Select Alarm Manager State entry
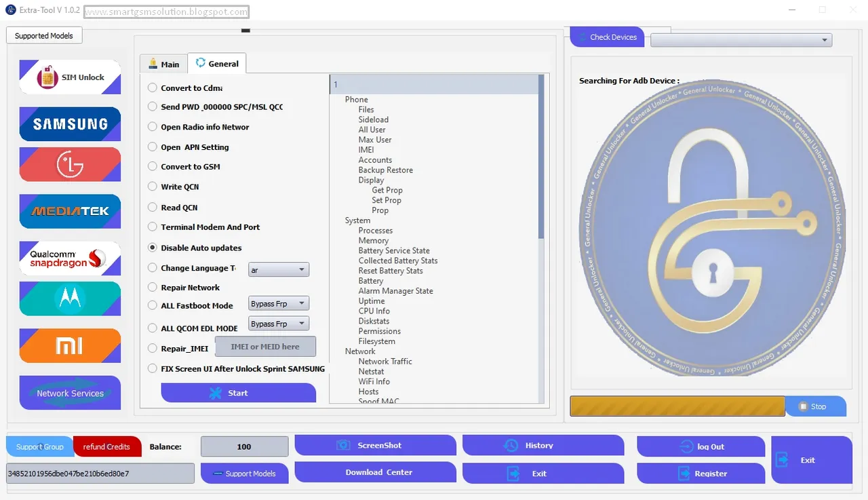Viewport: 868px width, 500px height. point(395,291)
